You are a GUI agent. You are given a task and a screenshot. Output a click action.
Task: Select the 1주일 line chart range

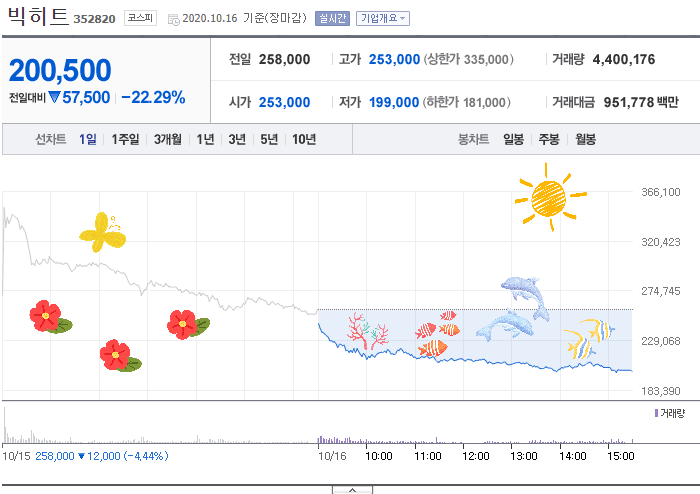(x=126, y=140)
